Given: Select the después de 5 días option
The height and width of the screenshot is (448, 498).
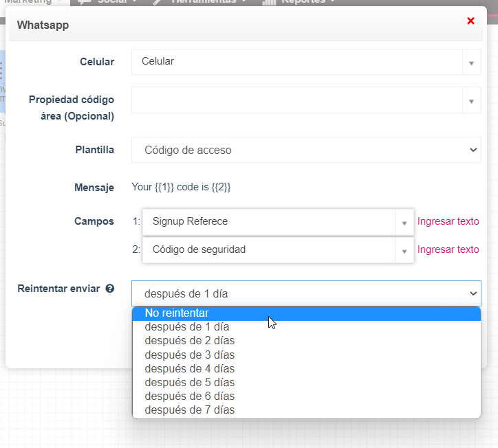Looking at the screenshot, I should click(307, 382).
